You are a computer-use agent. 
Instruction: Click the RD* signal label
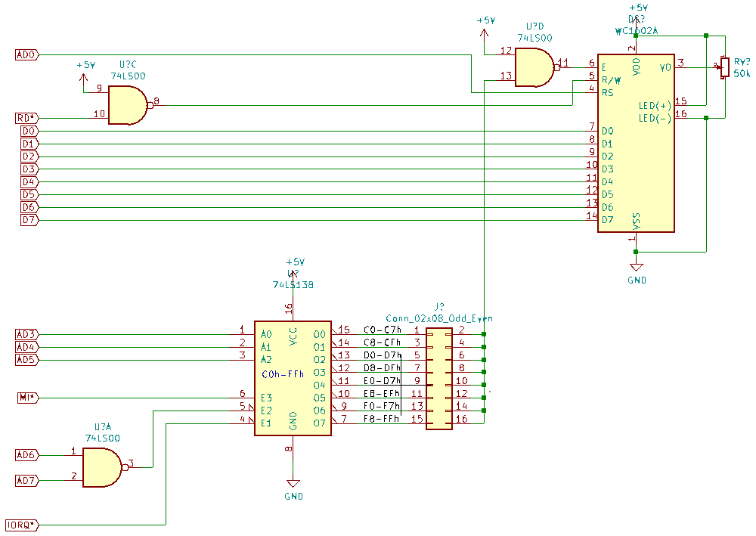point(26,118)
